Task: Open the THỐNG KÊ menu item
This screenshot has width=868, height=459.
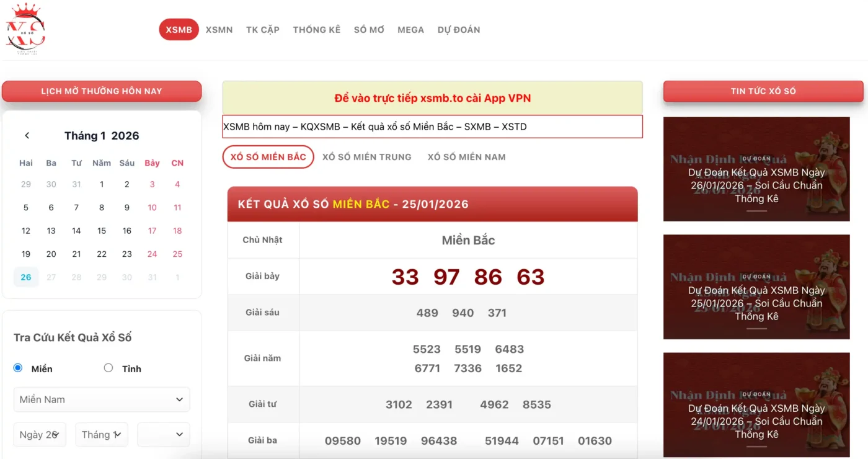Action: pos(317,30)
